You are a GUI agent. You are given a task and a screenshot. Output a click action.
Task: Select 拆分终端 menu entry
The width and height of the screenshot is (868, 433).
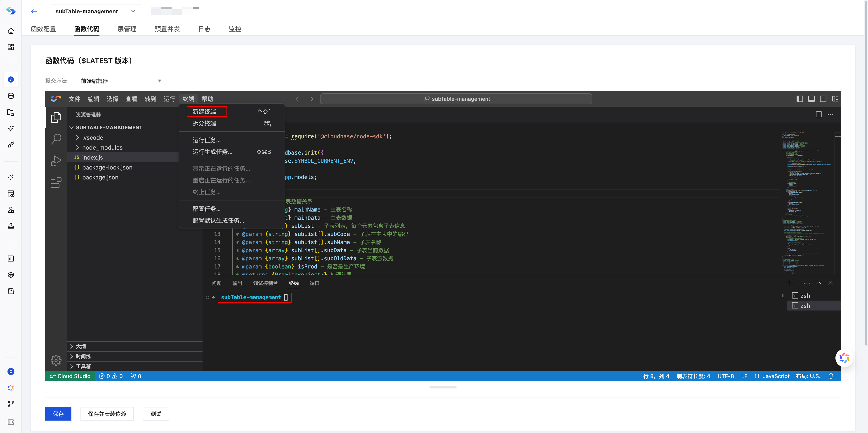(232, 123)
